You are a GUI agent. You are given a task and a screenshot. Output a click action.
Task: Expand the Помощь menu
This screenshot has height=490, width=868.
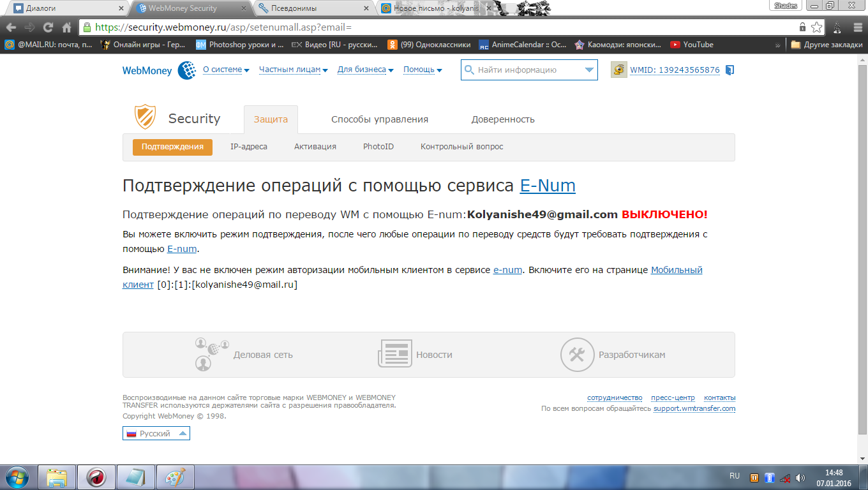tap(423, 70)
